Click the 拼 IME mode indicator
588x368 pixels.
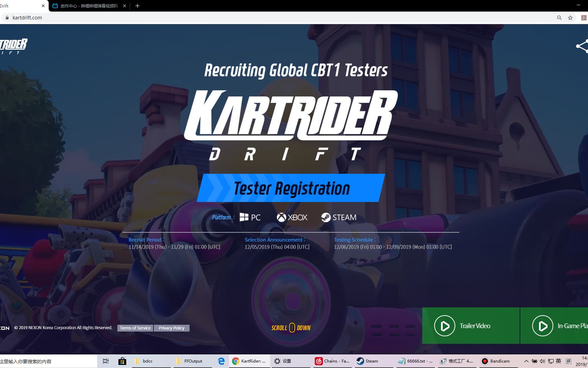tap(568, 361)
